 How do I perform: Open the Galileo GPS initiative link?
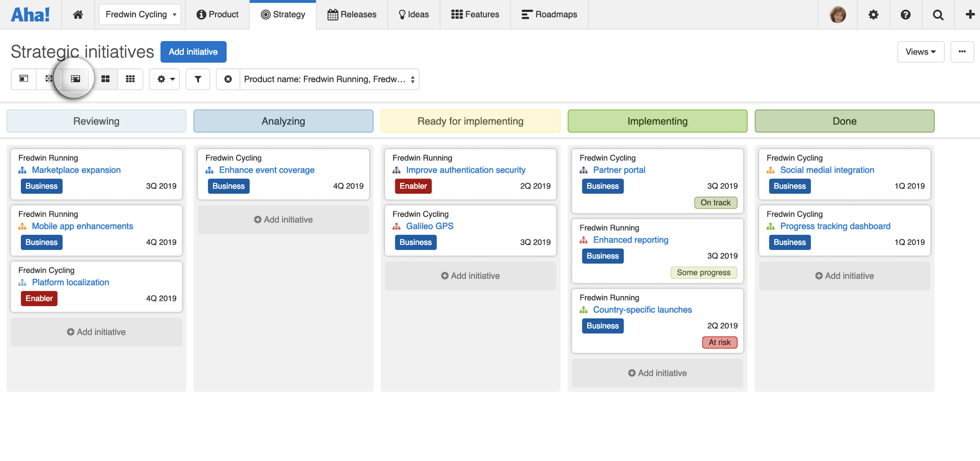coord(430,226)
